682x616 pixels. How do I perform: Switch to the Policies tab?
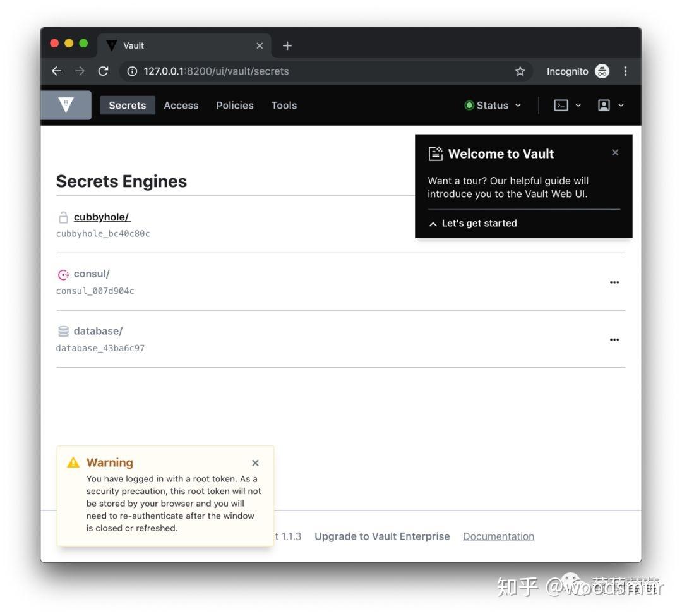pos(234,106)
